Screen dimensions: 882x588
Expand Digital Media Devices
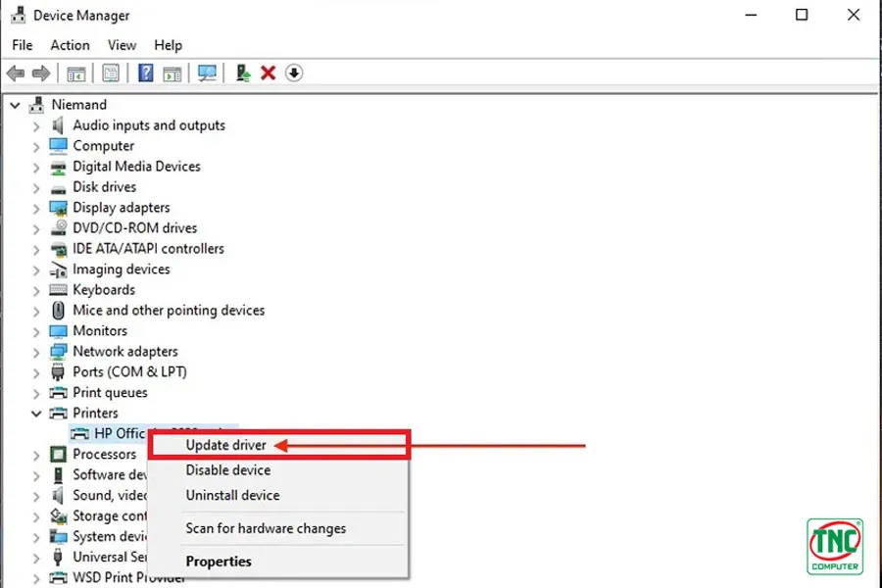click(x=36, y=168)
